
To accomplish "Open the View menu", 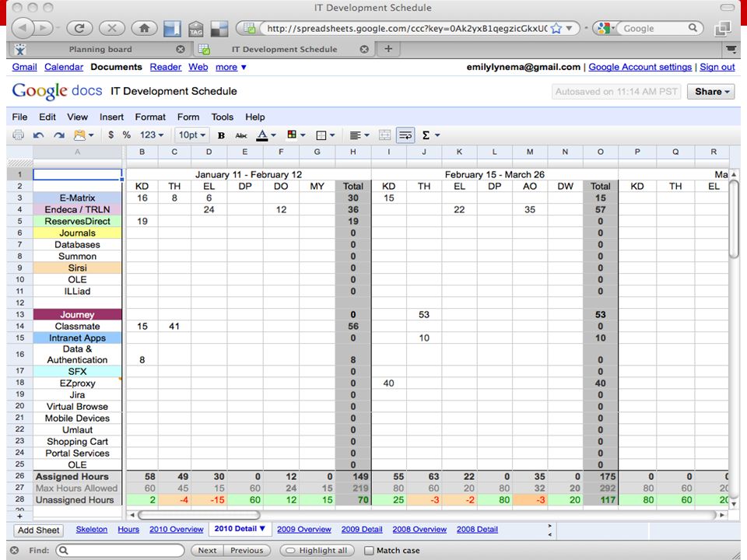I will coord(77,117).
